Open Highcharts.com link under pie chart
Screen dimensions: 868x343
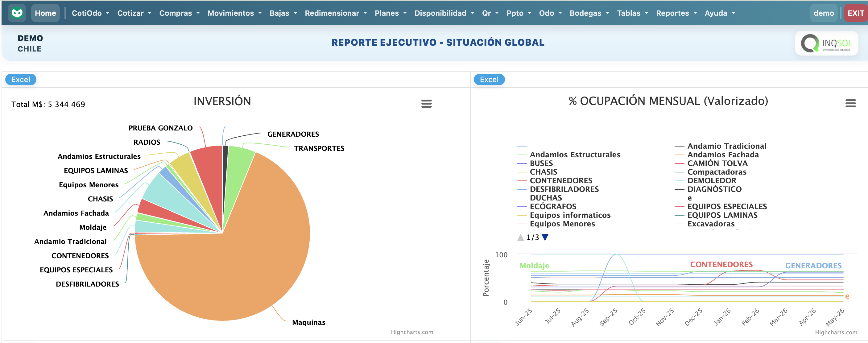412,332
